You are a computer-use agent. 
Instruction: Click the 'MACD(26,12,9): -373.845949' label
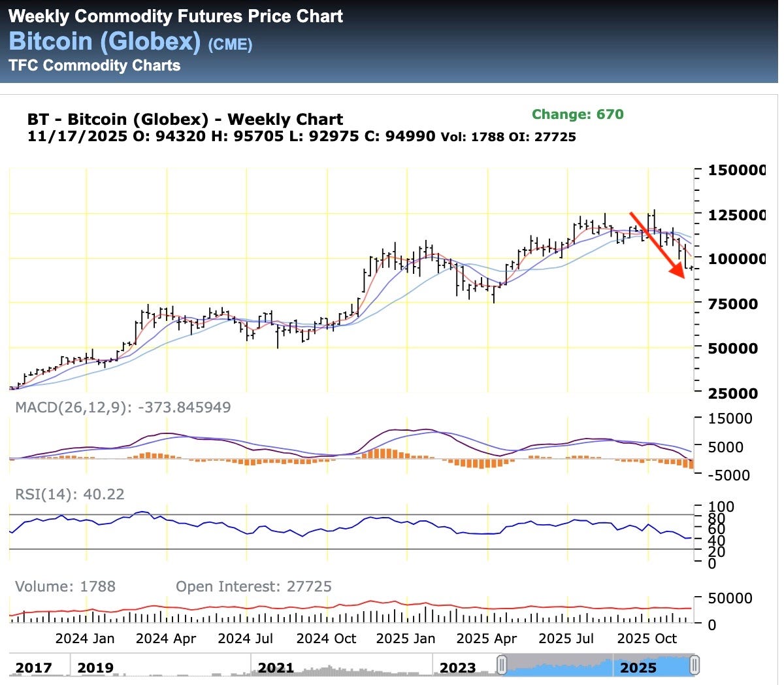[123, 408]
